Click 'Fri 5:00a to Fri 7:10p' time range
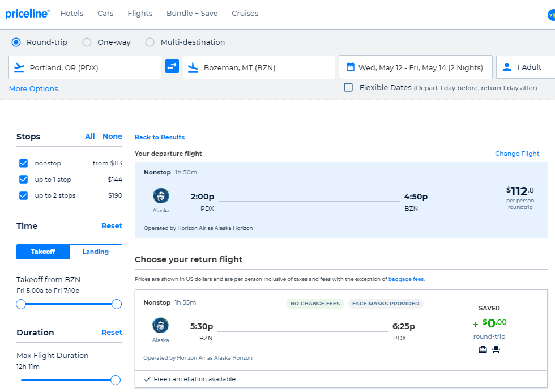This screenshot has height=392, width=555. point(48,291)
